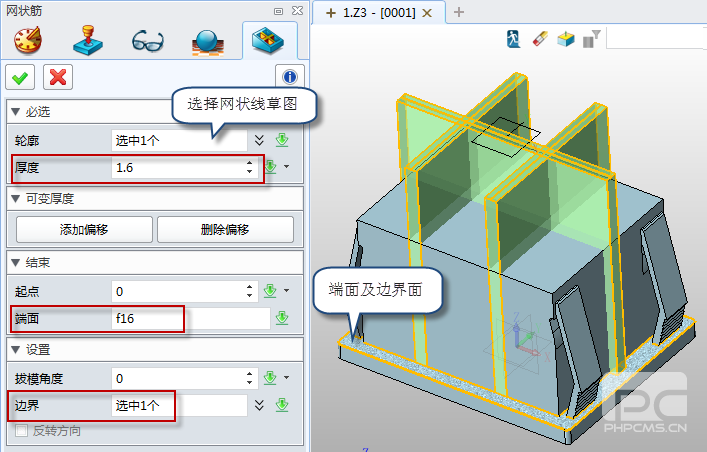Click the 端面 input field showing f16
Screen dimensions: 707x452
click(x=190, y=319)
